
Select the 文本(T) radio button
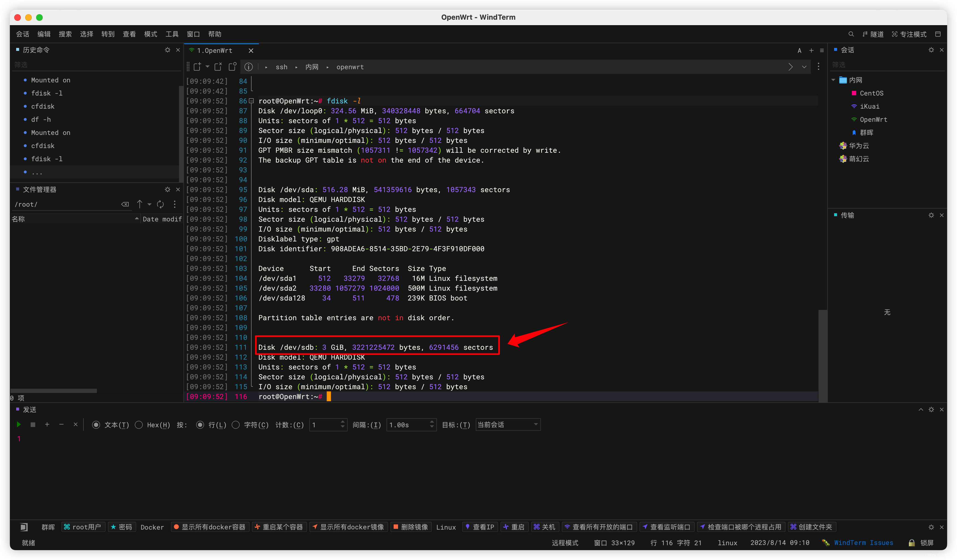tap(96, 425)
